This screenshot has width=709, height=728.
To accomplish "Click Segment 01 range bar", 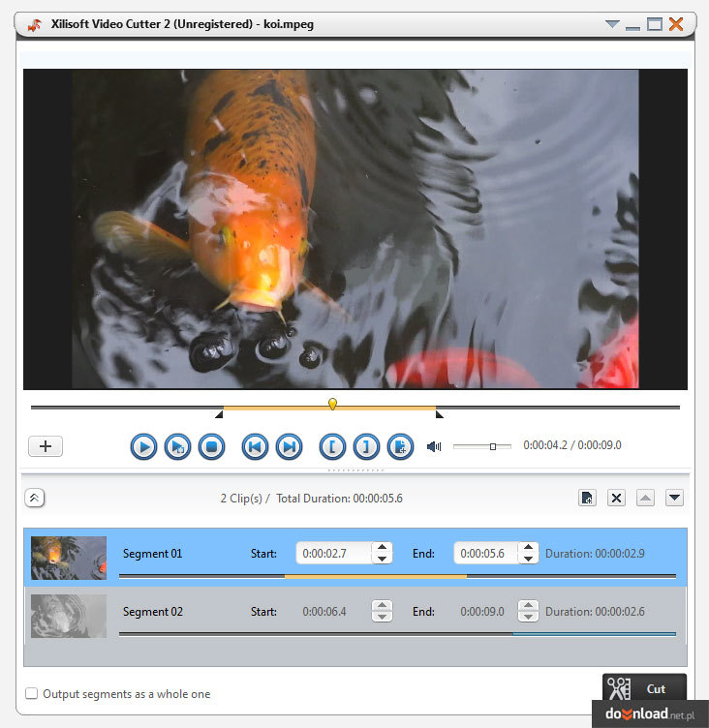I will (x=397, y=576).
